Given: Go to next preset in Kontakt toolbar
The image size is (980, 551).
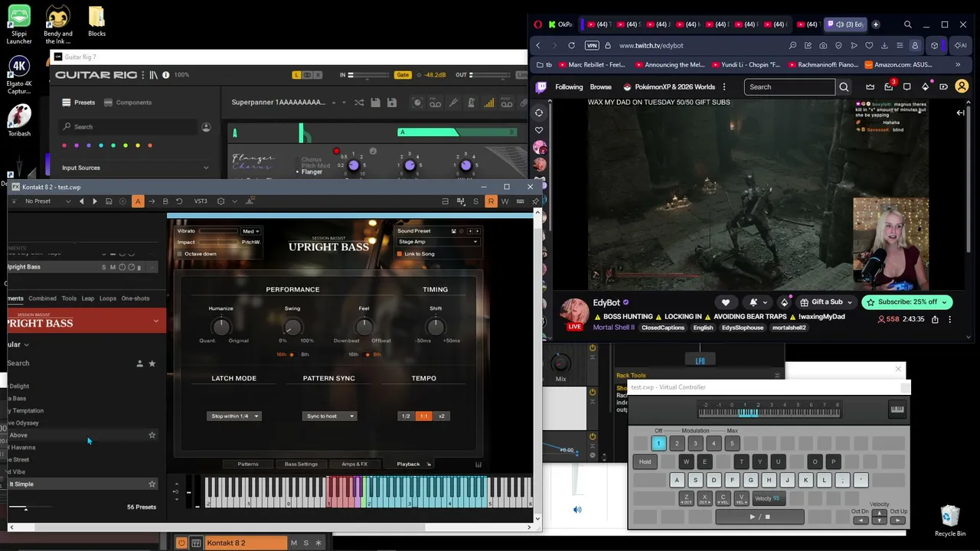Looking at the screenshot, I should click(x=95, y=201).
